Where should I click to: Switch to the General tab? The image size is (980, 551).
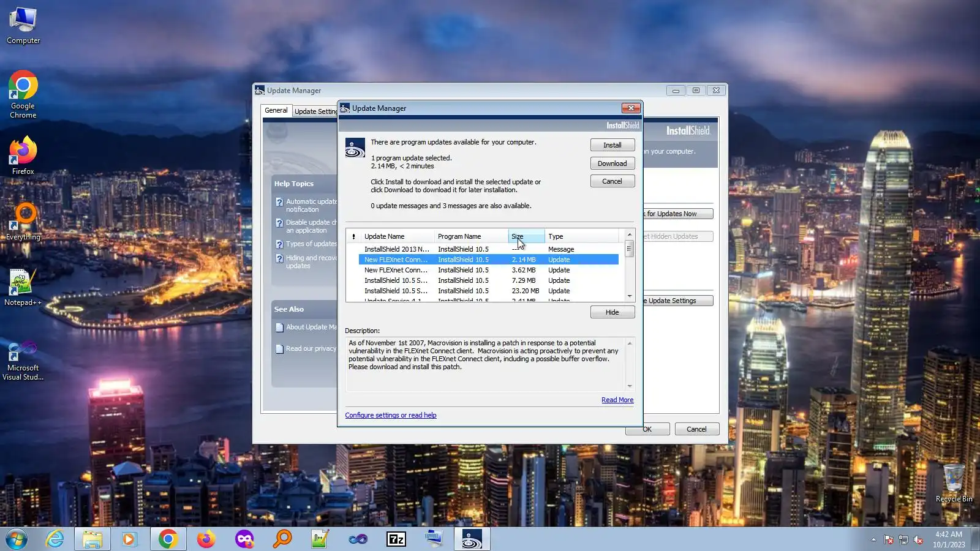click(276, 110)
